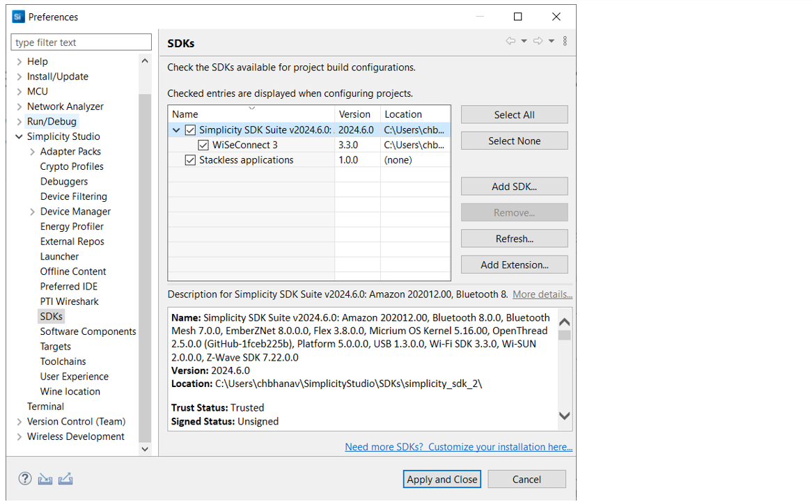
Task: Toggle the WiSeConnect 3 checkbox
Action: click(x=203, y=145)
